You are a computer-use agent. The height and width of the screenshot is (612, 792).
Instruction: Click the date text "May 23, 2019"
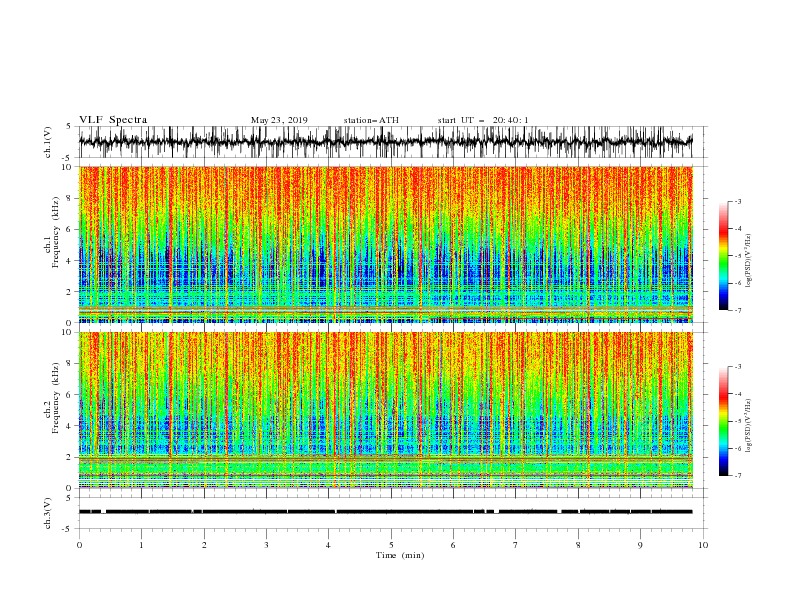(279, 120)
